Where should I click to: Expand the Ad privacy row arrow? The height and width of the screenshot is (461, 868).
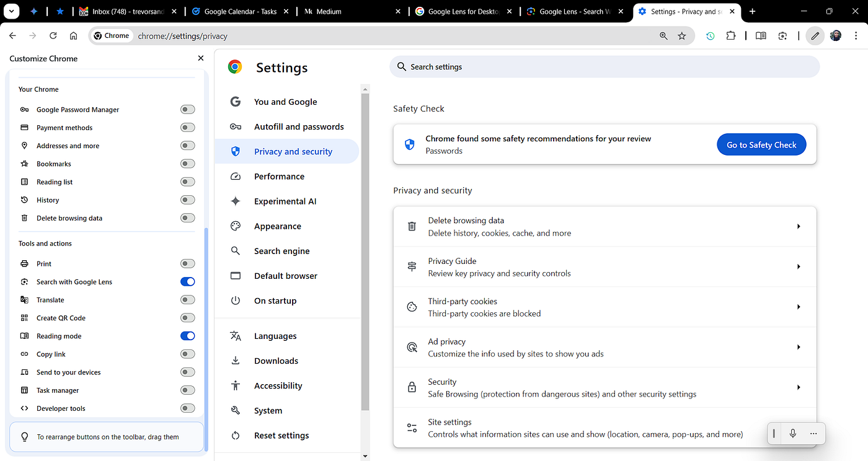799,348
